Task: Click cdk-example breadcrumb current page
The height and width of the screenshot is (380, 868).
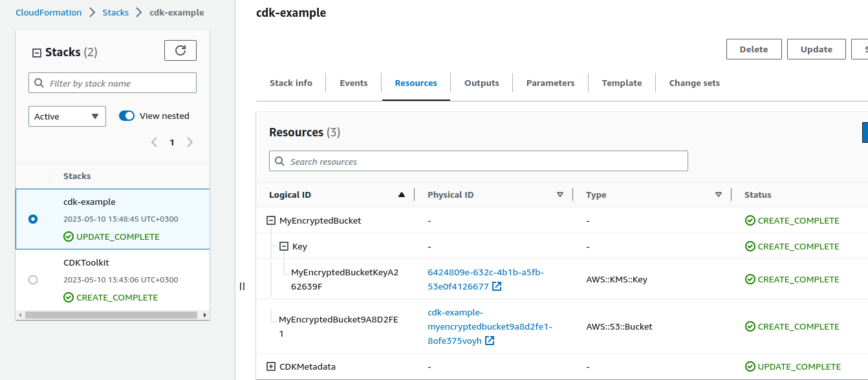Action: coord(177,12)
